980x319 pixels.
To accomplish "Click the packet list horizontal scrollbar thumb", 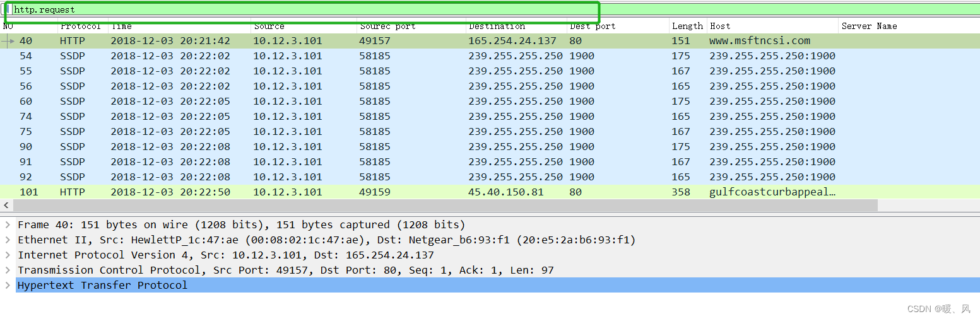I will coord(445,206).
